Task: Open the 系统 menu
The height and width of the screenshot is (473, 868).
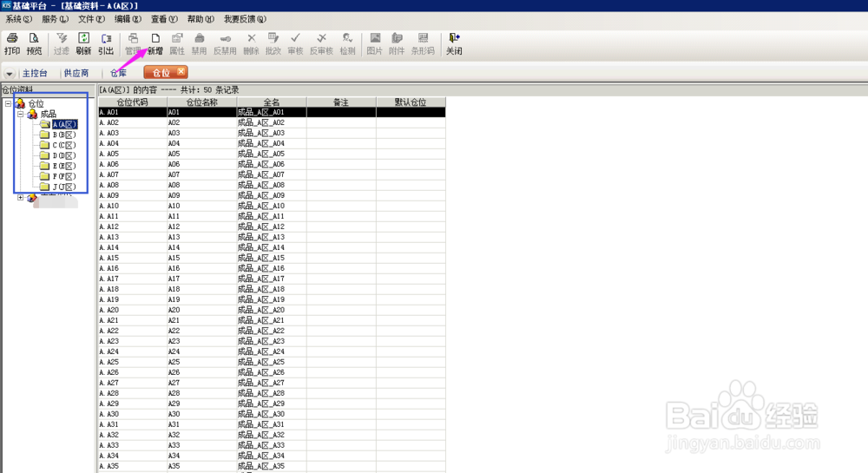Action: 18,19
